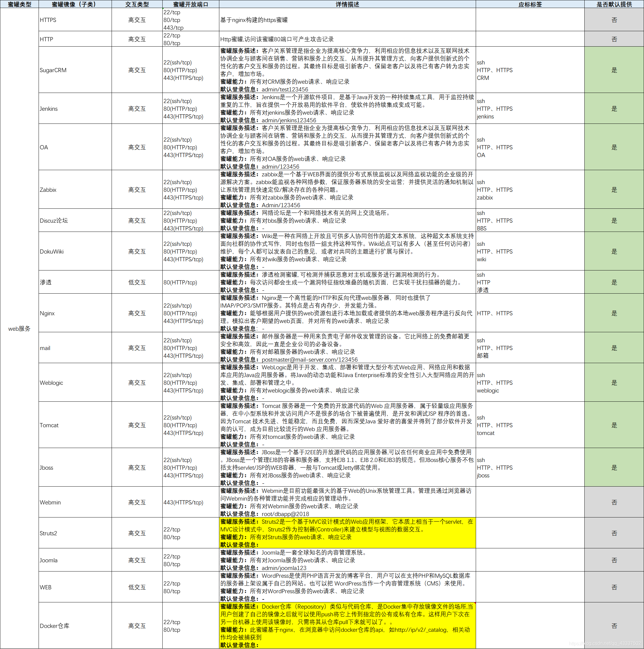
Task: Click the tag cell ending with BBS
Action: (x=530, y=220)
